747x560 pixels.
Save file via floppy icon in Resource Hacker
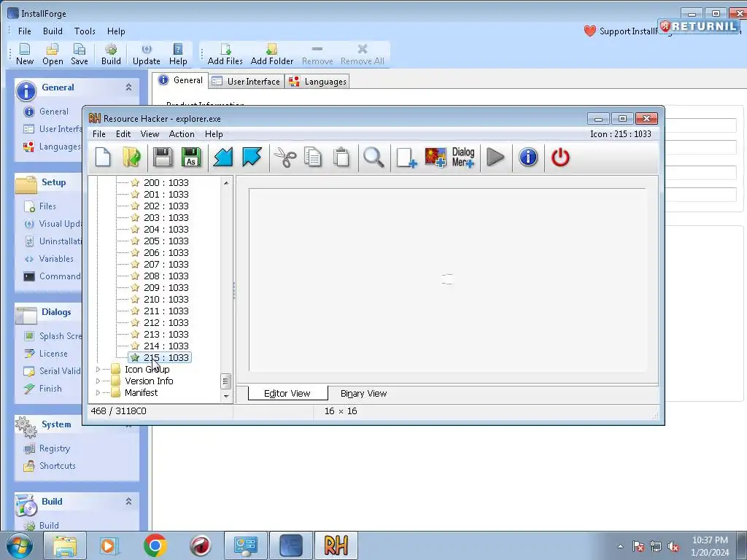163,157
